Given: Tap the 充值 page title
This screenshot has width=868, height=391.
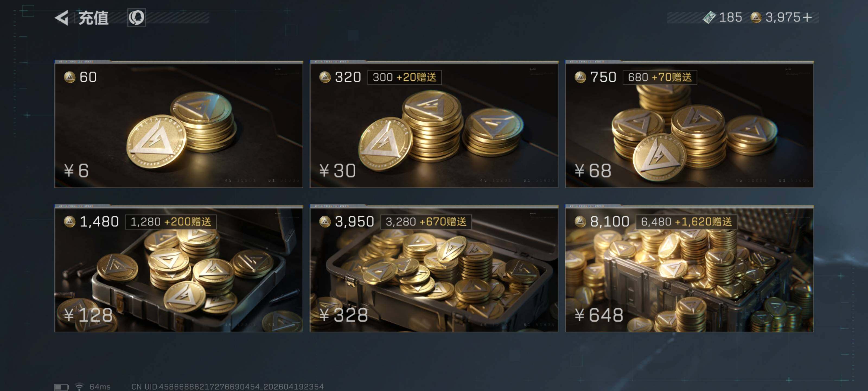Looking at the screenshot, I should click(x=93, y=18).
